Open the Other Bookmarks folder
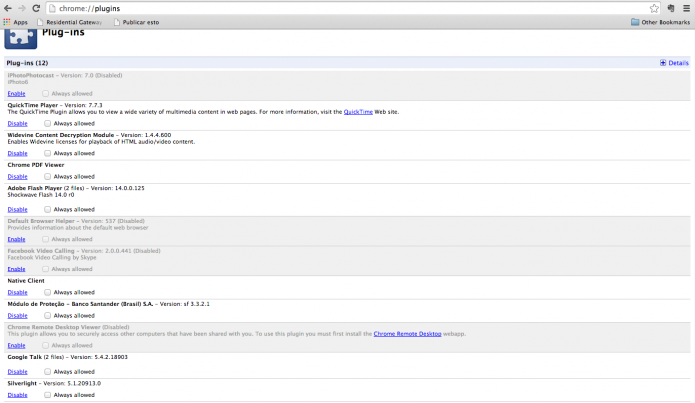Screen dimensions: 695x403 click(x=660, y=22)
